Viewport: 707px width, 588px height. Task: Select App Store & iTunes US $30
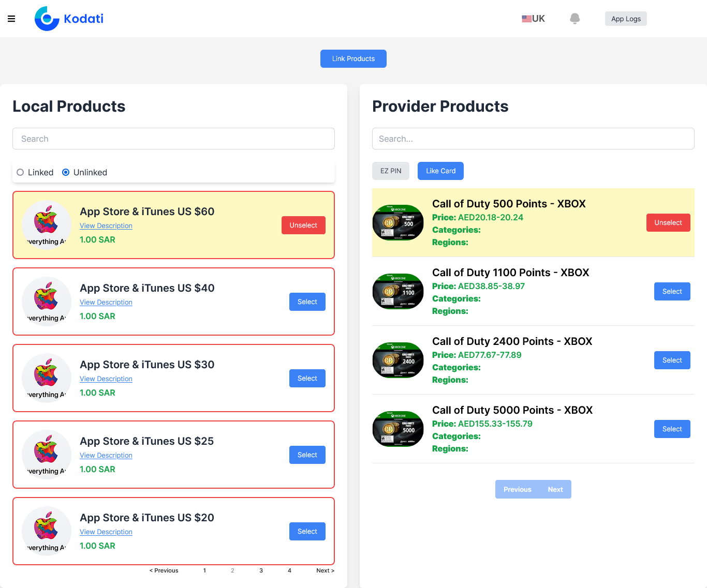307,378
